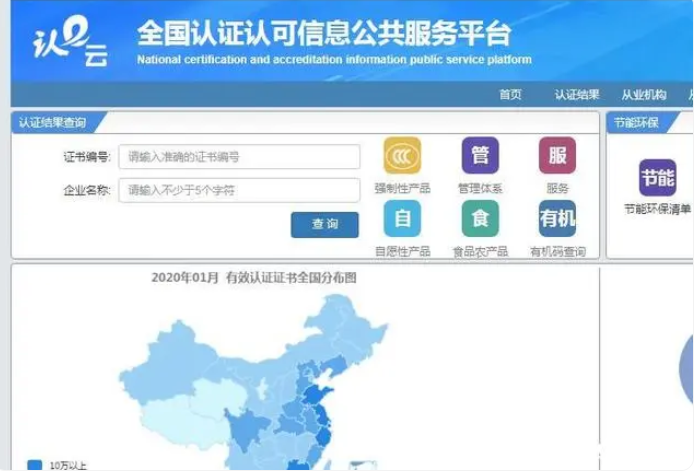This screenshot has height=475, width=694.
Task: Click the 企业名称 field label
Action: click(x=87, y=190)
